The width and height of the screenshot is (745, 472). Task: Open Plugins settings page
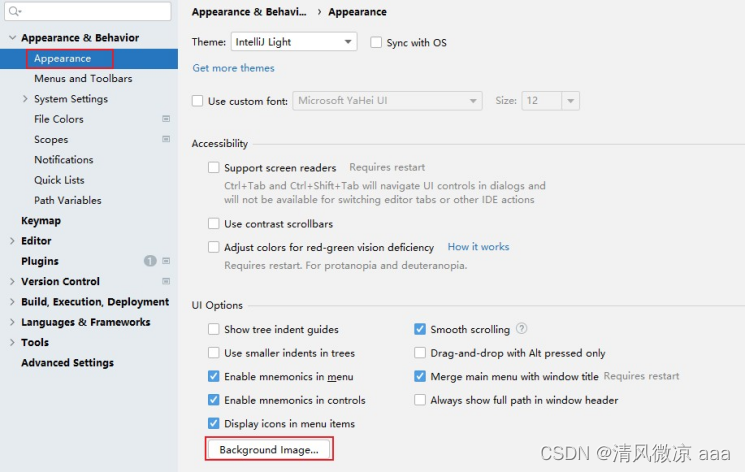pyautogui.click(x=40, y=261)
